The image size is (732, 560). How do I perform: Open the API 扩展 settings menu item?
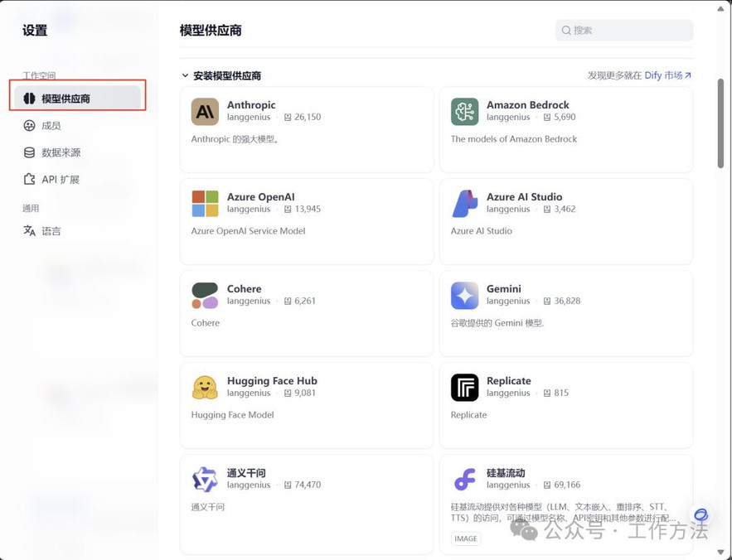point(77,179)
